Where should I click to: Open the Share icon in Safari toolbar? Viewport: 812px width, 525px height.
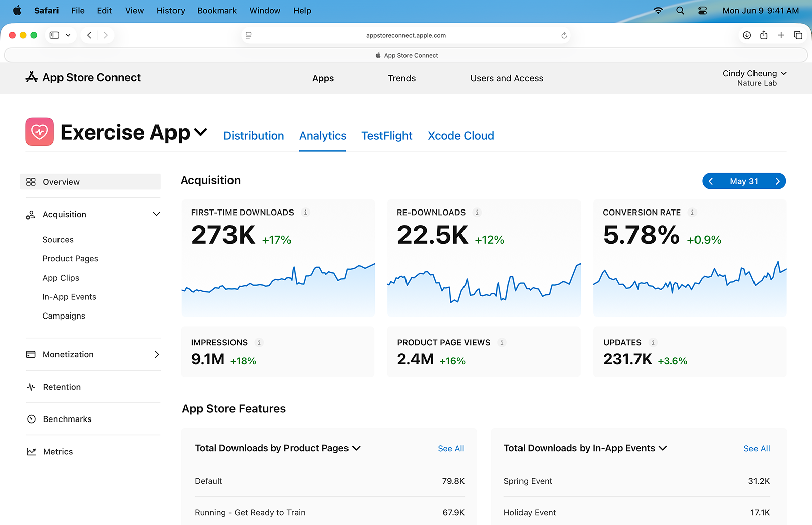click(x=764, y=35)
